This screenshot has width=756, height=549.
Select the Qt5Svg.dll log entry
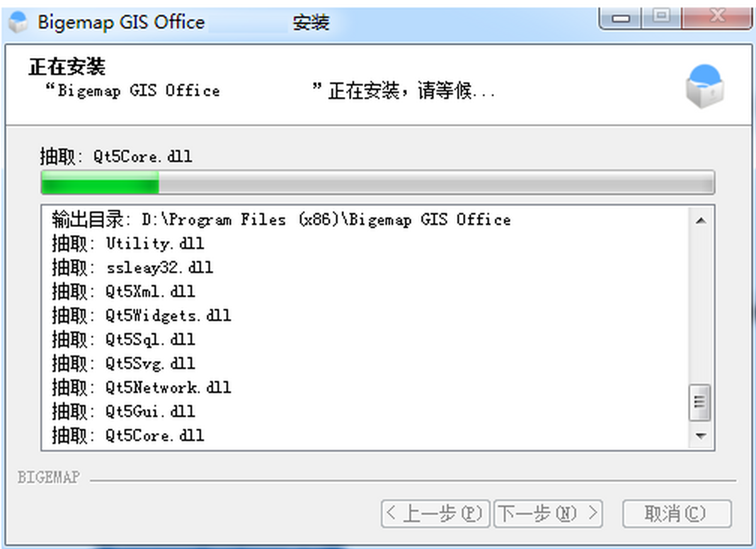(x=123, y=363)
